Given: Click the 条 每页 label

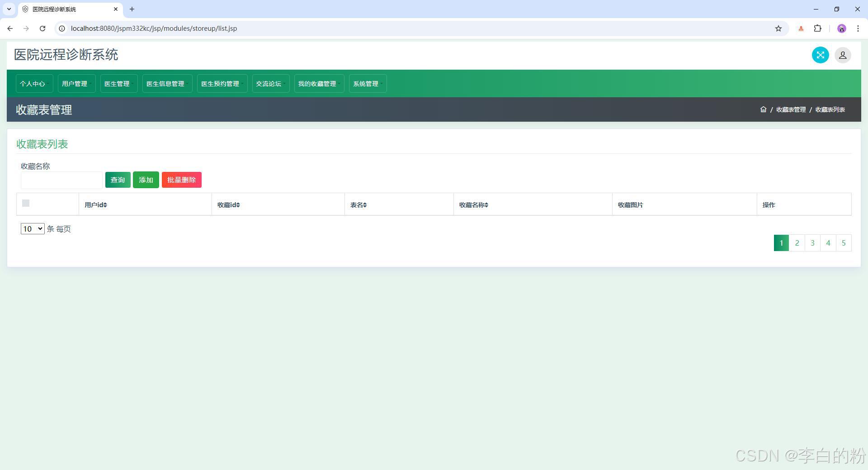Looking at the screenshot, I should coord(59,229).
